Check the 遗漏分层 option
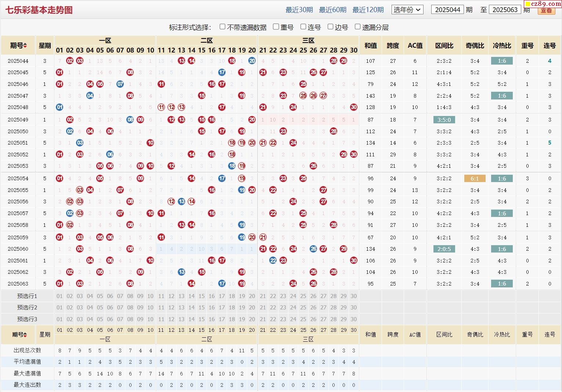Screen dimensions: 562x392 pyautogui.click(x=357, y=27)
